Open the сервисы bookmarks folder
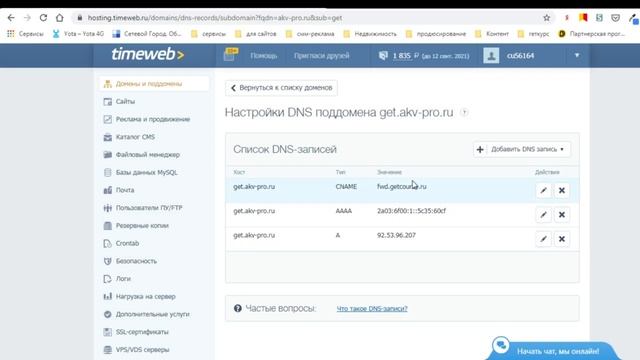The height and width of the screenshot is (360, 640). pos(209,34)
